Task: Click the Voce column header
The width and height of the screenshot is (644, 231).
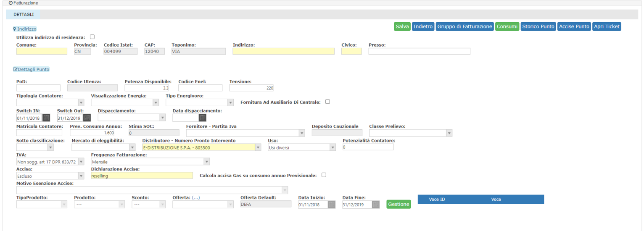Action: (496, 199)
